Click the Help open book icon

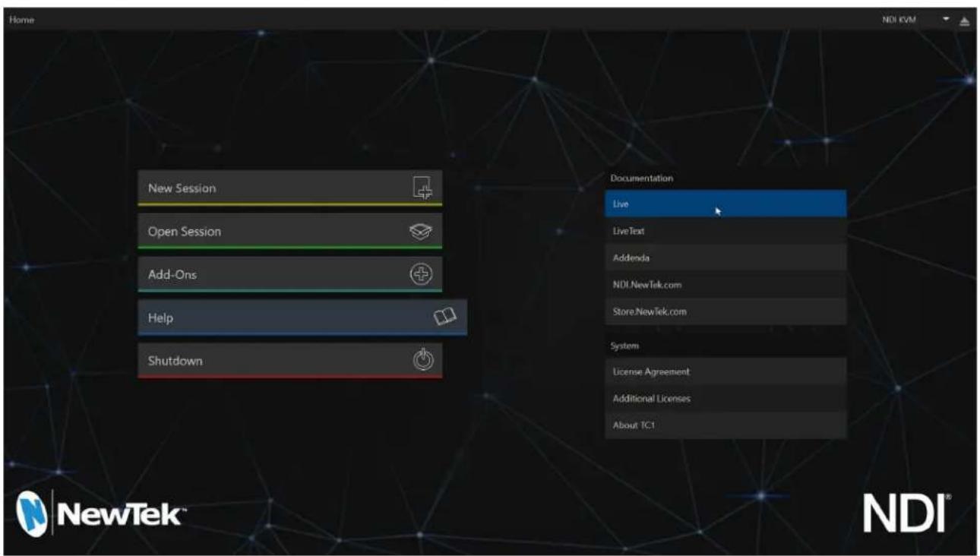pyautogui.click(x=445, y=317)
